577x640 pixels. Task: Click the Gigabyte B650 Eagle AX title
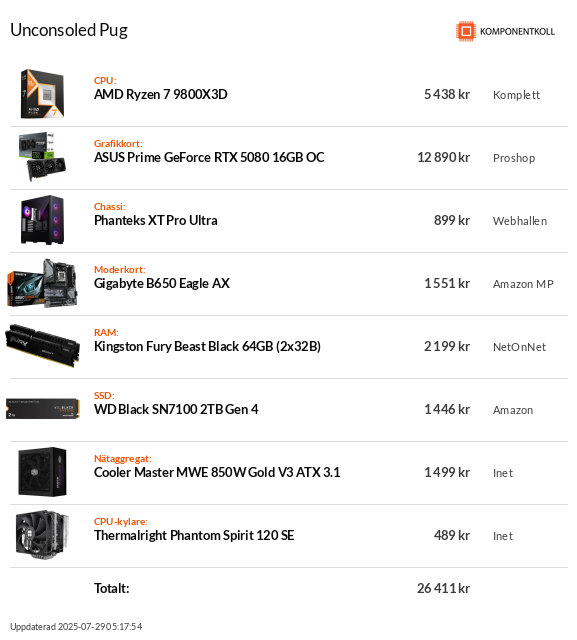coord(162,283)
